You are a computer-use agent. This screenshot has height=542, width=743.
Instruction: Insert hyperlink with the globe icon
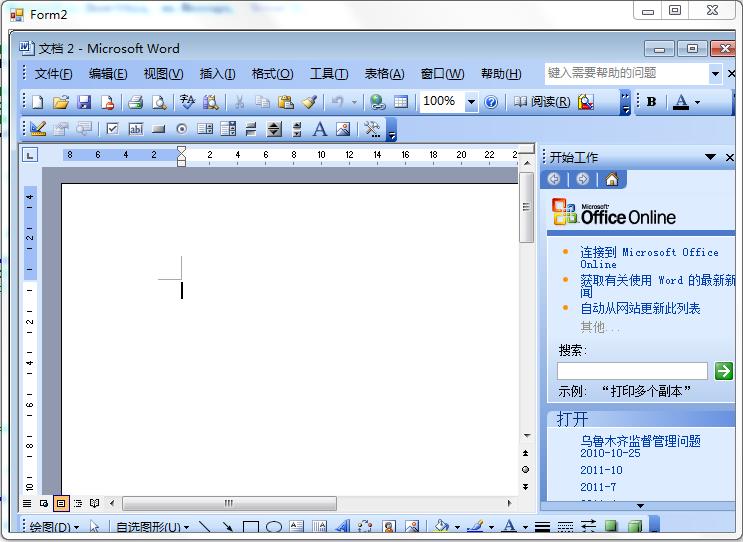[x=378, y=102]
